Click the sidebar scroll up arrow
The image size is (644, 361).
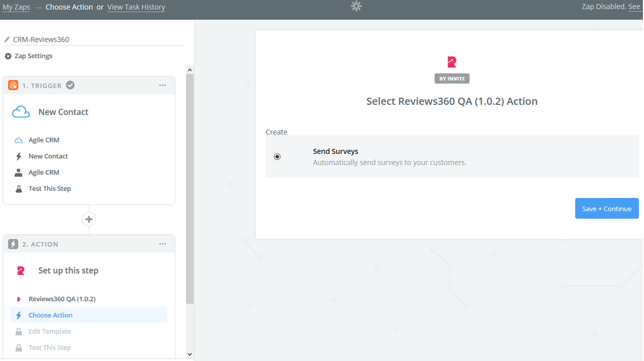[190, 70]
